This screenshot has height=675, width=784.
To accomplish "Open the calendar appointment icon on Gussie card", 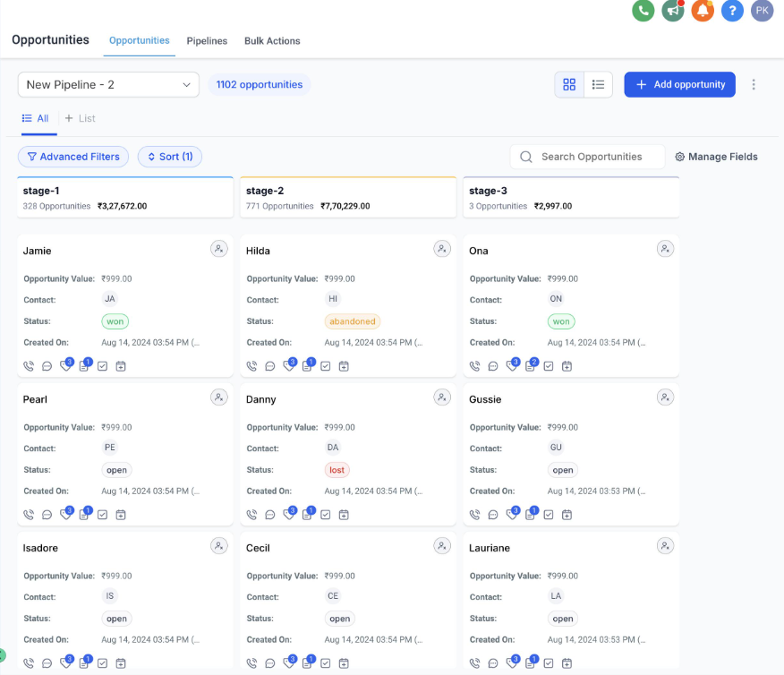I will (567, 515).
